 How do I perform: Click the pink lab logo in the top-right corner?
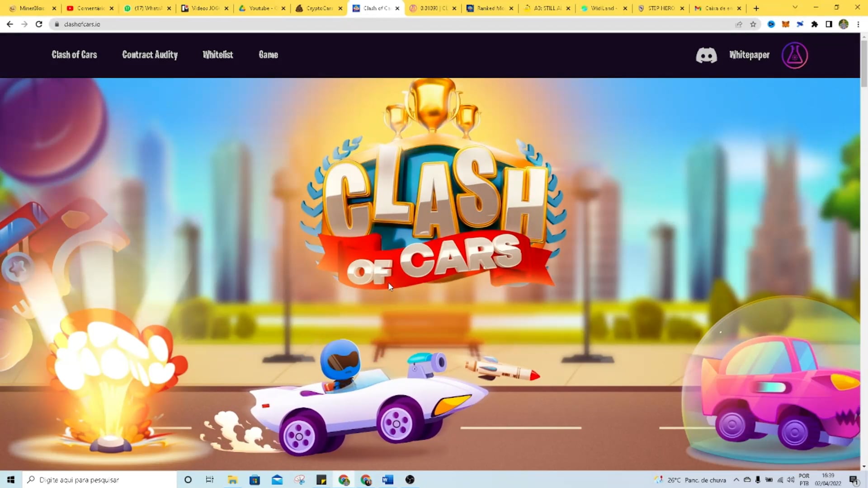coord(795,55)
